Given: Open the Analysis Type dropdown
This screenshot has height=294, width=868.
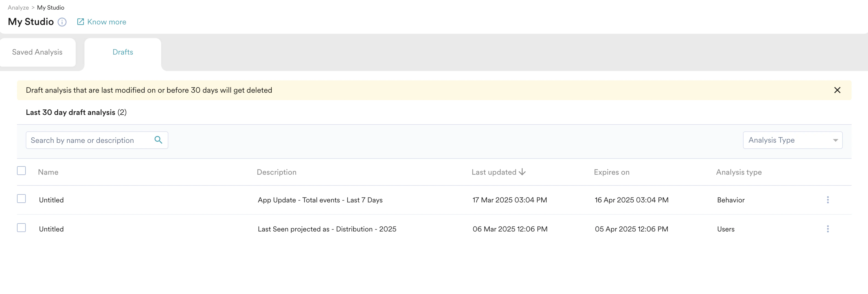Looking at the screenshot, I should (793, 140).
